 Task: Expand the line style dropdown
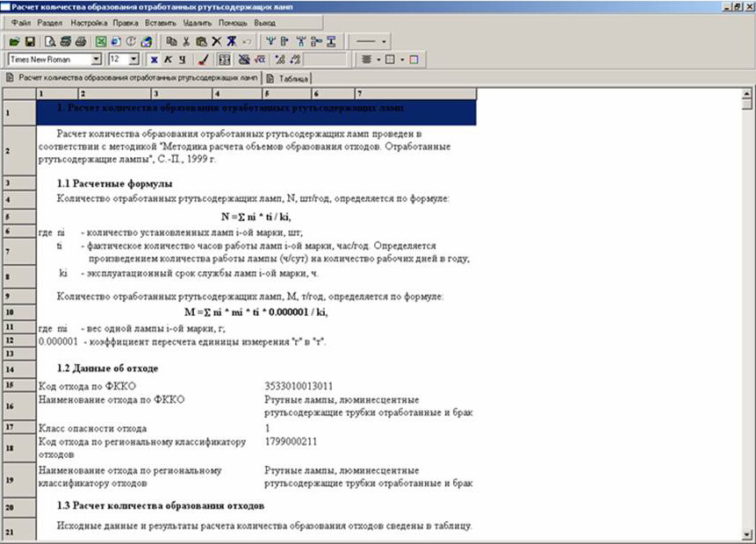click(x=384, y=41)
